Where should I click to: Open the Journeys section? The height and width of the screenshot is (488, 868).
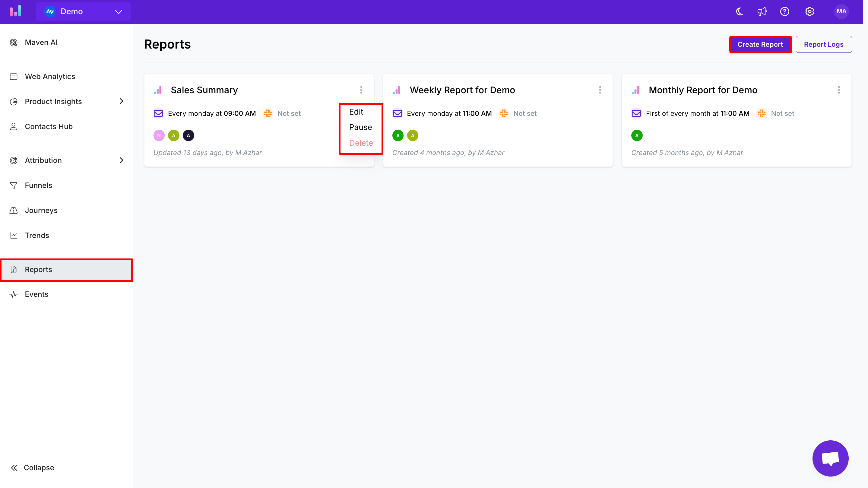pyautogui.click(x=41, y=210)
